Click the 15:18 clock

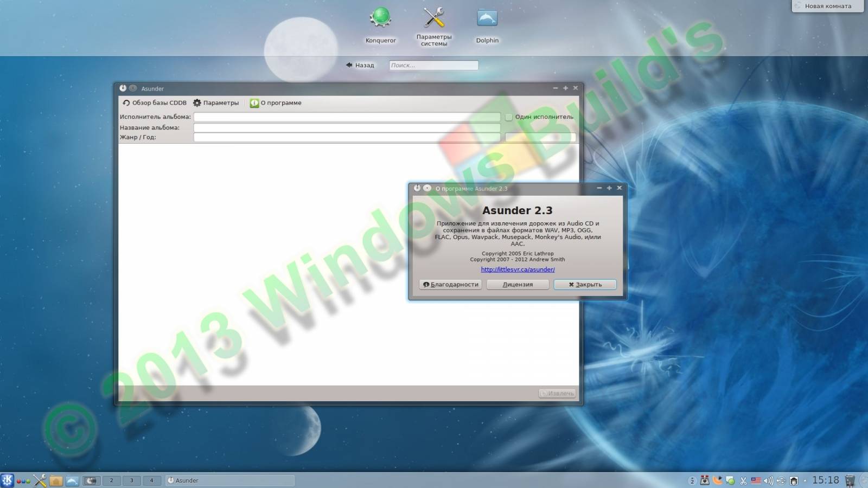(x=825, y=480)
